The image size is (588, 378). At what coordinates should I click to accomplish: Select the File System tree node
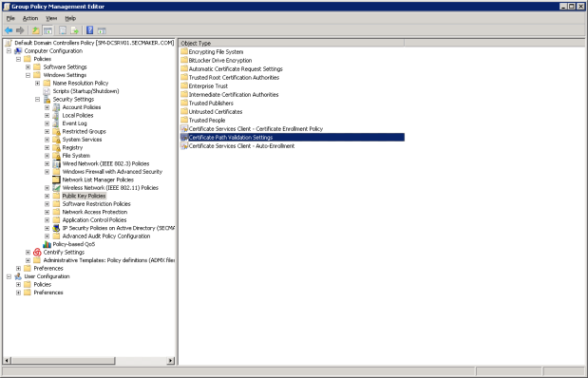point(76,156)
